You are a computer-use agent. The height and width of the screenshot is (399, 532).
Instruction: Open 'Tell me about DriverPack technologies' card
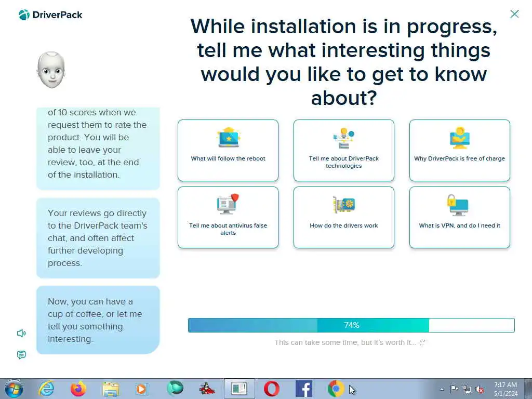(344, 150)
